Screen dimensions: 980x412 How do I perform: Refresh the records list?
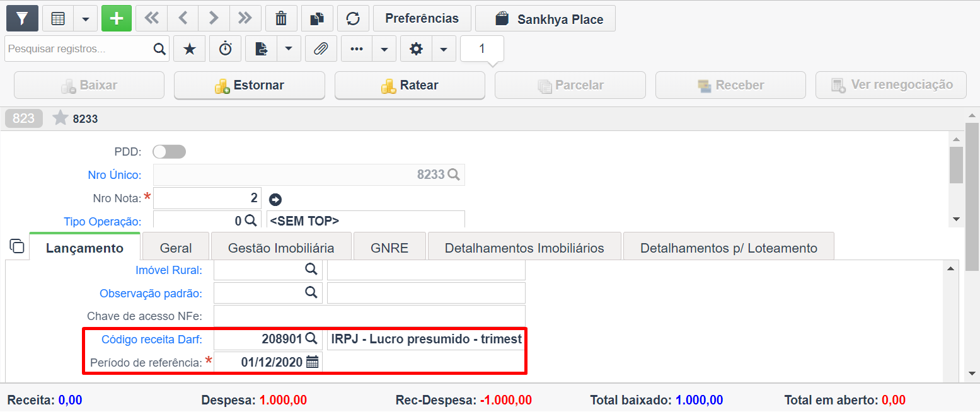point(353,18)
